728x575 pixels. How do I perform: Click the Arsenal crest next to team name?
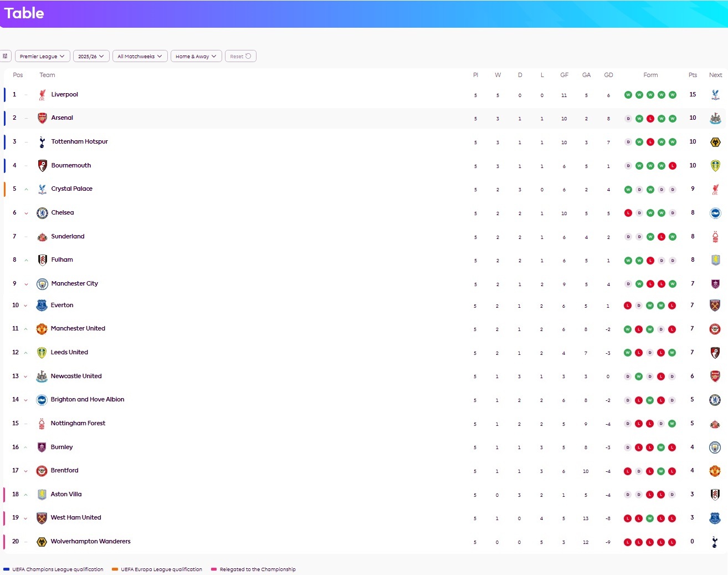click(42, 118)
